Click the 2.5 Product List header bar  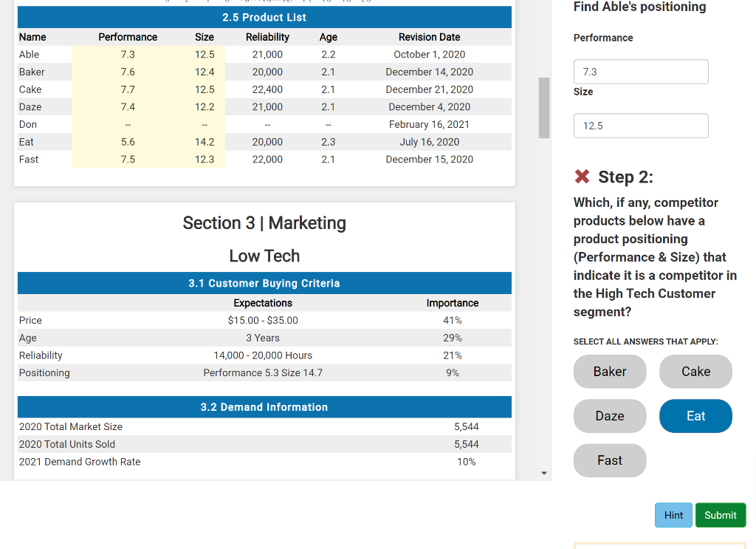tap(264, 17)
